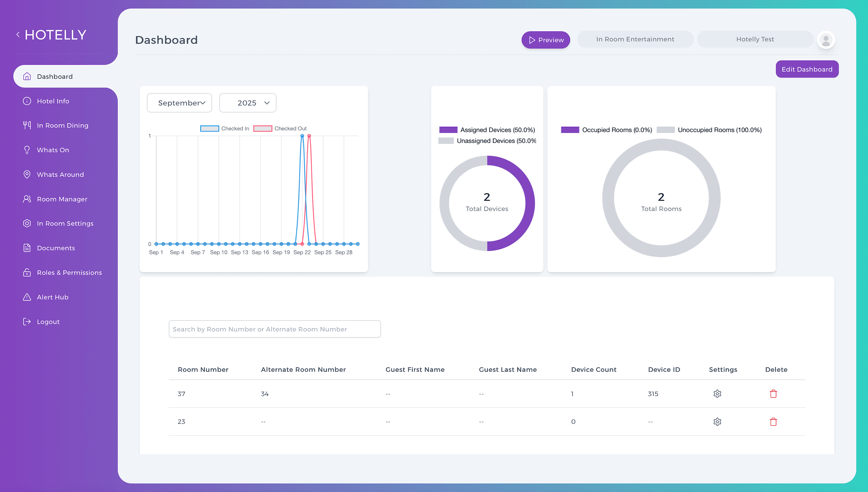868x492 pixels.
Task: Open the Hotelly Test selector
Action: point(755,39)
